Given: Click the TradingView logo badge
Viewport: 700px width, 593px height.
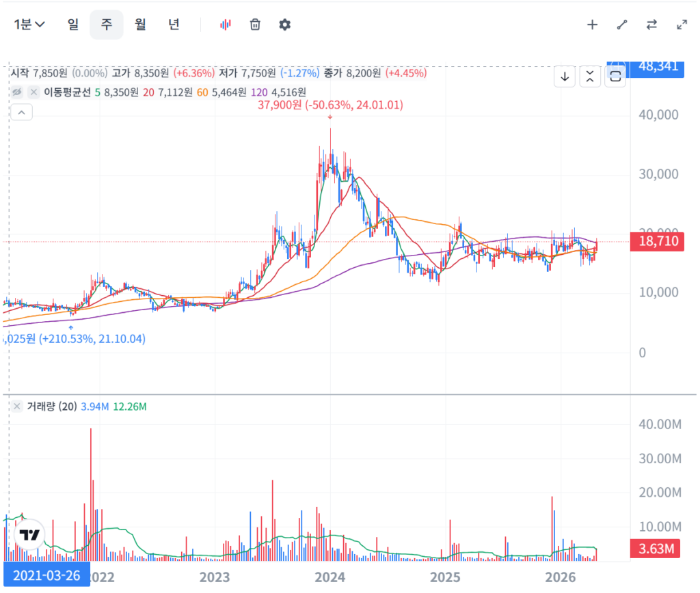Looking at the screenshot, I should (29, 534).
